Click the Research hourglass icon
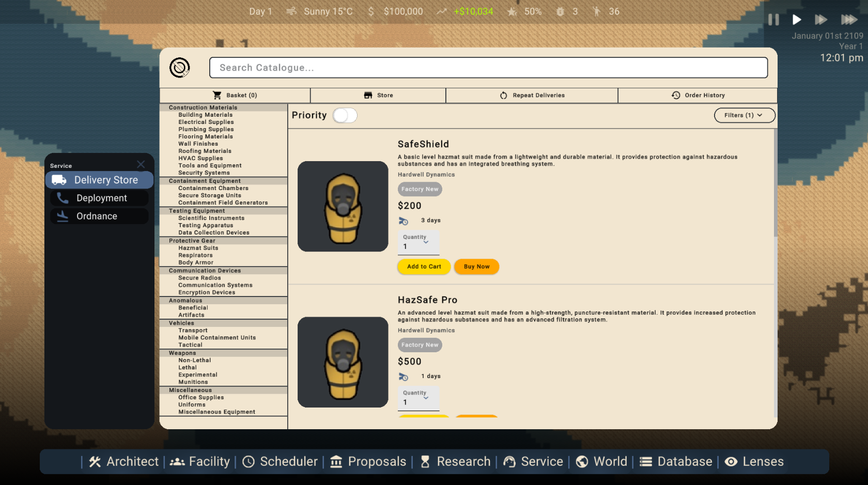 pos(425,462)
